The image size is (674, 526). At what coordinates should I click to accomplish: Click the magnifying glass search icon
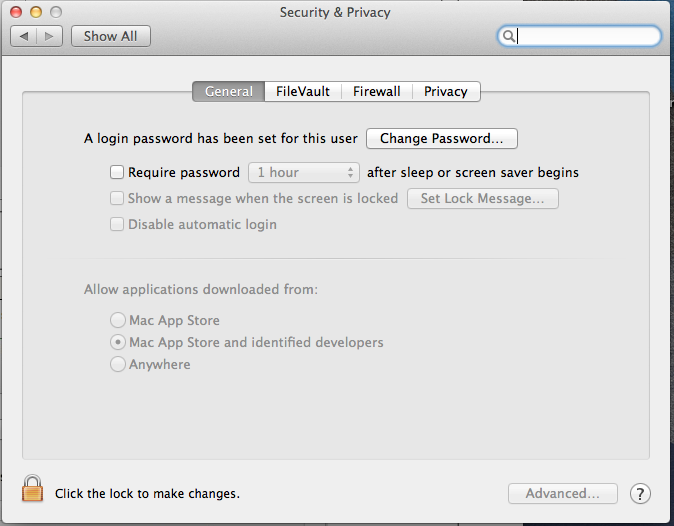[509, 36]
